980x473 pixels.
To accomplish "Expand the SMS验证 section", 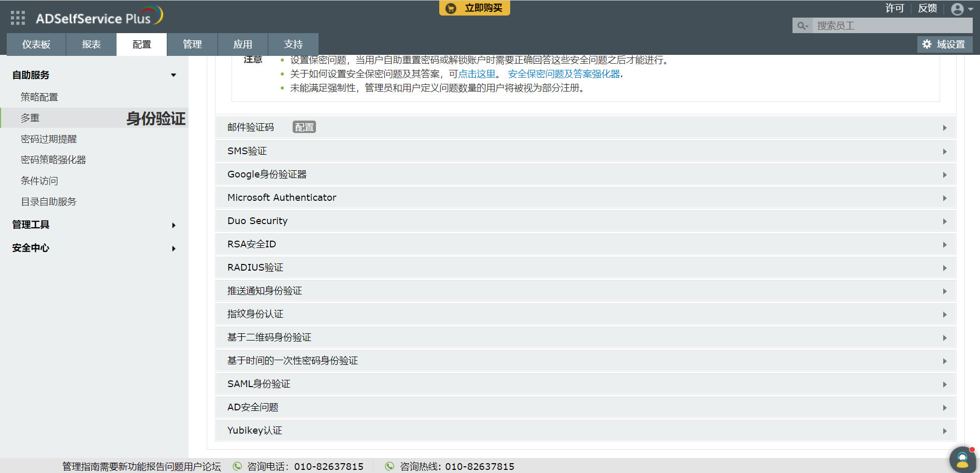I will pyautogui.click(x=585, y=151).
